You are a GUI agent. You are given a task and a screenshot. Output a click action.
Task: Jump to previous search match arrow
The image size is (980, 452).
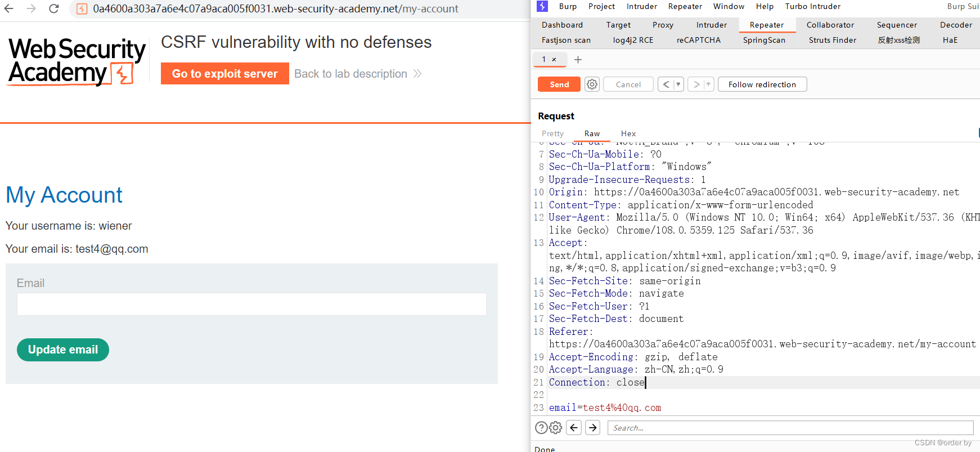(x=574, y=428)
